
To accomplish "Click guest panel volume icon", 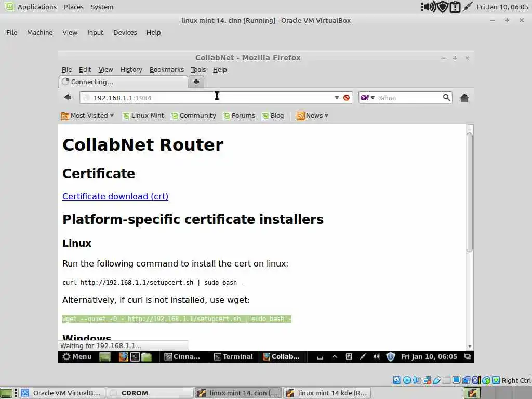I will point(376,356).
